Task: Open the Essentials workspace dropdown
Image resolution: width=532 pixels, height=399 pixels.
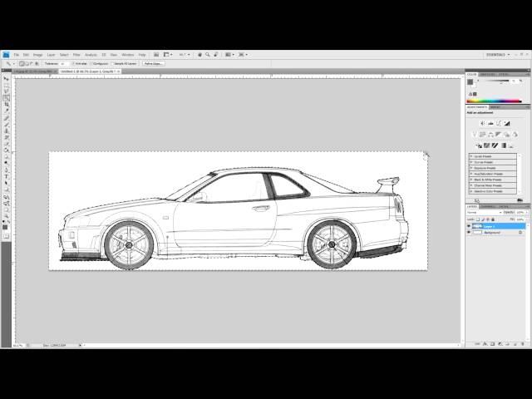Action: point(501,54)
